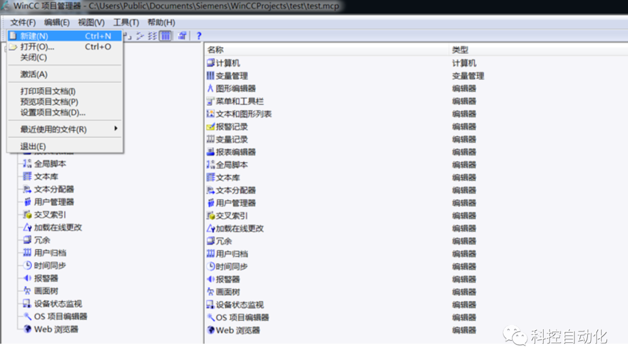Viewport: 628px width, 364px height.
Task: Click the 变量管理 type cell of the 变量管理 row
Action: [x=468, y=76]
